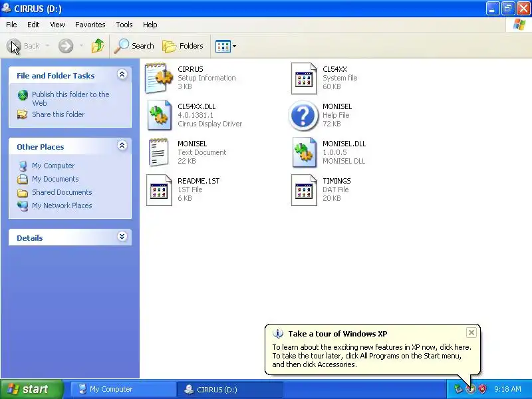Click the info icon in tour balloon
Viewport: 532px width, 399px height.
point(278,334)
